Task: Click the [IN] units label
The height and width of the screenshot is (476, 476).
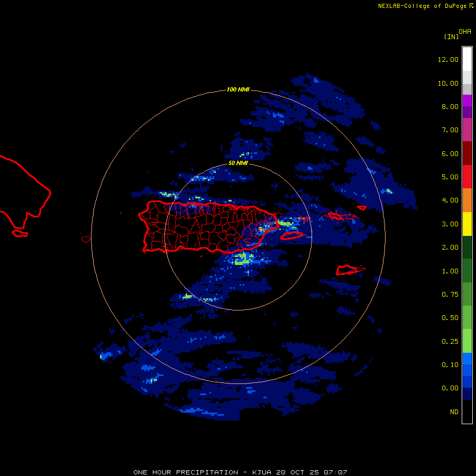Action: pos(451,36)
